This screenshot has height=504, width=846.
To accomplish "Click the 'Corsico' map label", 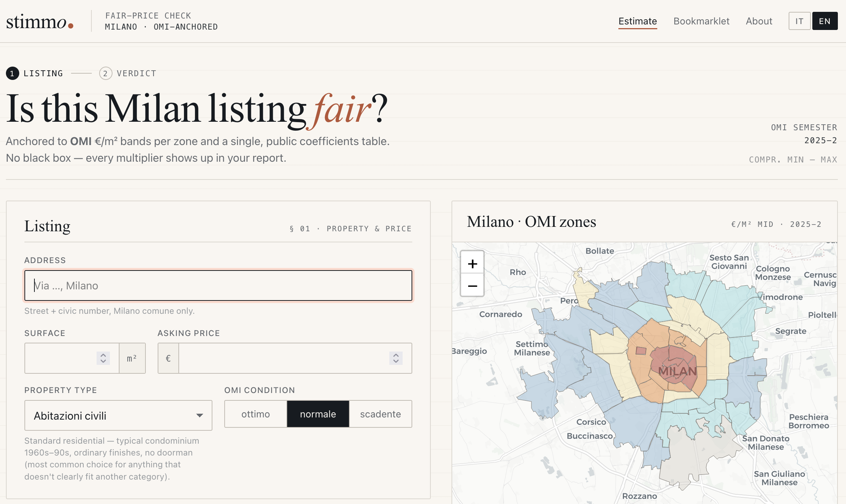I will point(591,422).
